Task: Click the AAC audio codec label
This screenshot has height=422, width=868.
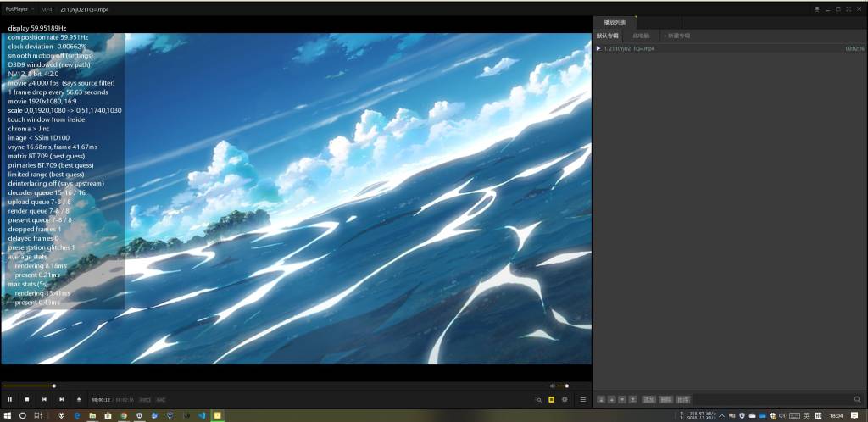Action: coord(160,400)
